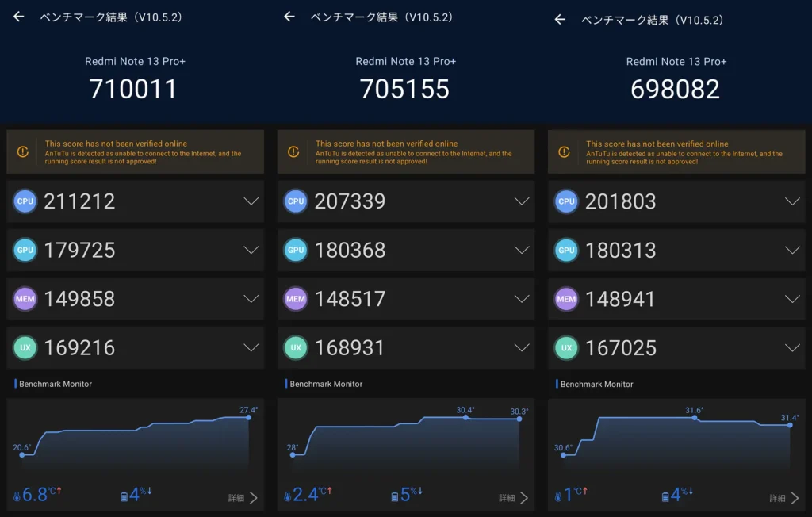
Task: Tap the unverified score warning banner, right panel
Action: (676, 151)
